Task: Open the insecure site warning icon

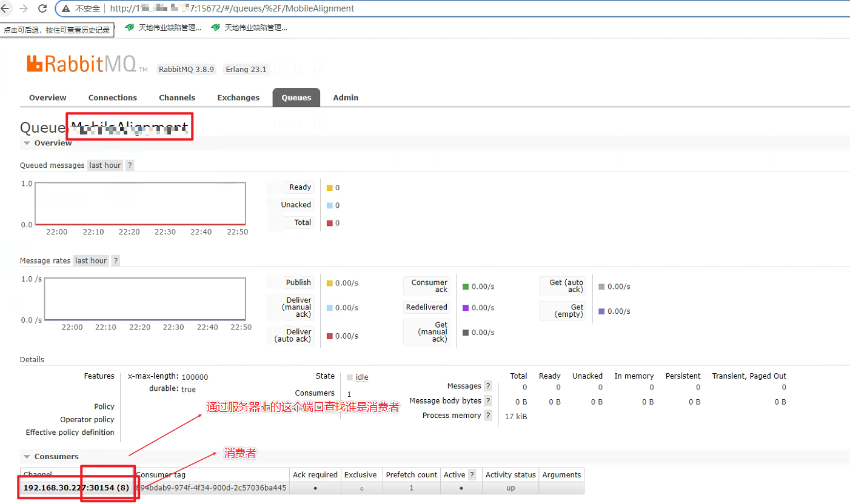Action: (x=65, y=9)
